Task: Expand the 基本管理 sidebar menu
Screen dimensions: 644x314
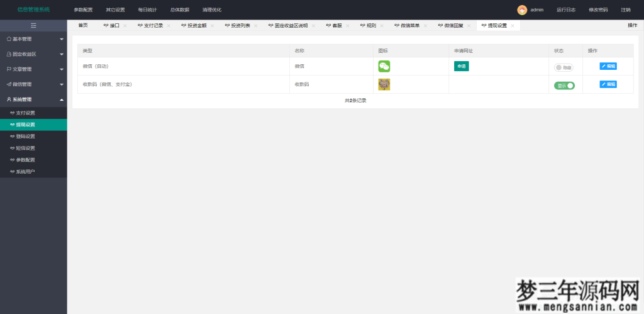Action: tap(33, 39)
